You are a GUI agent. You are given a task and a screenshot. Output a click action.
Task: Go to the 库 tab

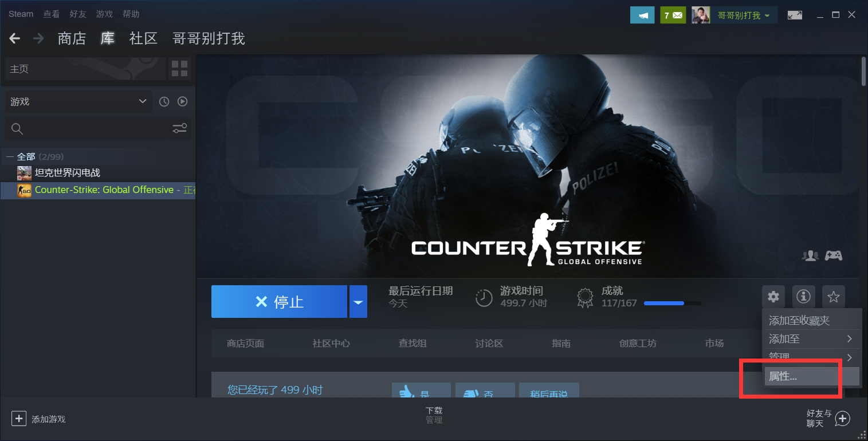[x=108, y=38]
